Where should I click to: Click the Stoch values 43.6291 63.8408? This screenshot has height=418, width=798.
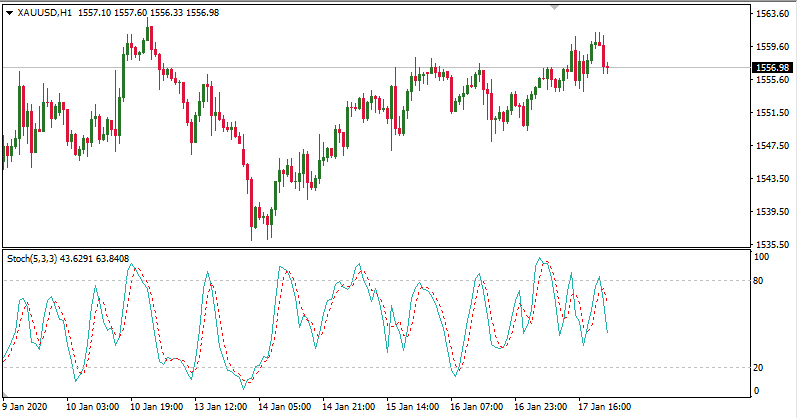[x=95, y=259]
